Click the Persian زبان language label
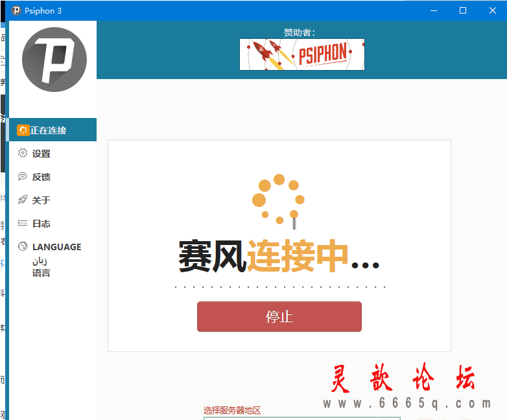The width and height of the screenshot is (507, 420). 40,261
